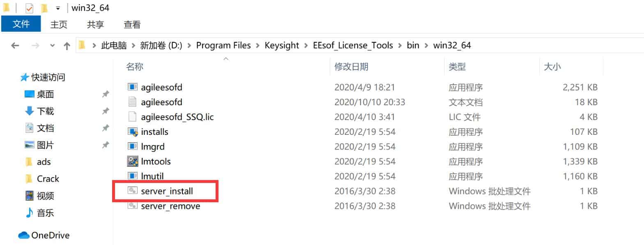
Task: Select the server_install batch file icon
Action: [x=132, y=191]
